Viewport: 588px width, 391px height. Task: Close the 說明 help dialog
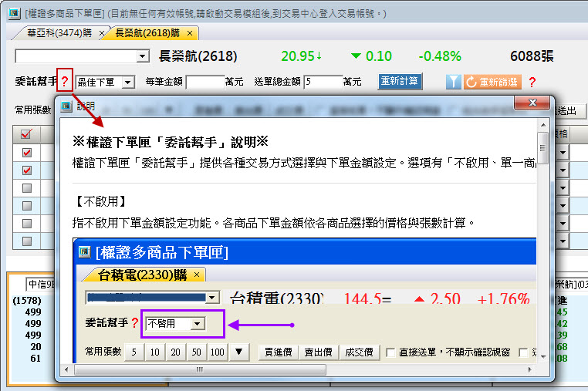532,103
